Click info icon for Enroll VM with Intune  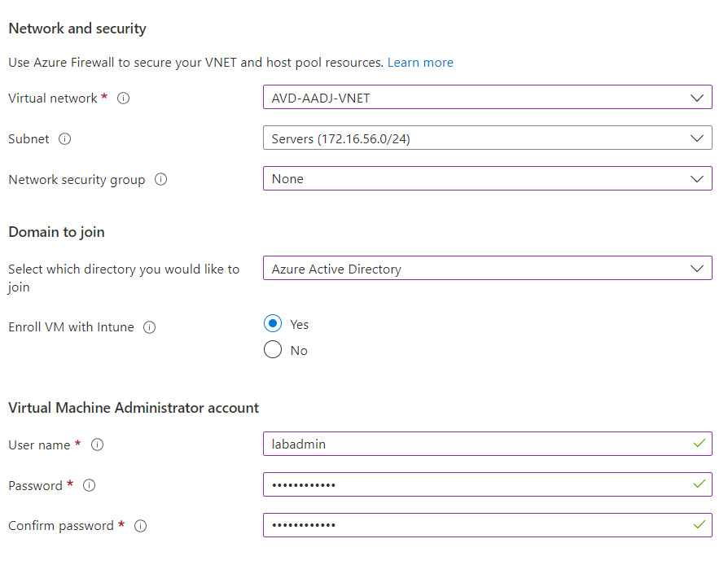pyautogui.click(x=149, y=327)
